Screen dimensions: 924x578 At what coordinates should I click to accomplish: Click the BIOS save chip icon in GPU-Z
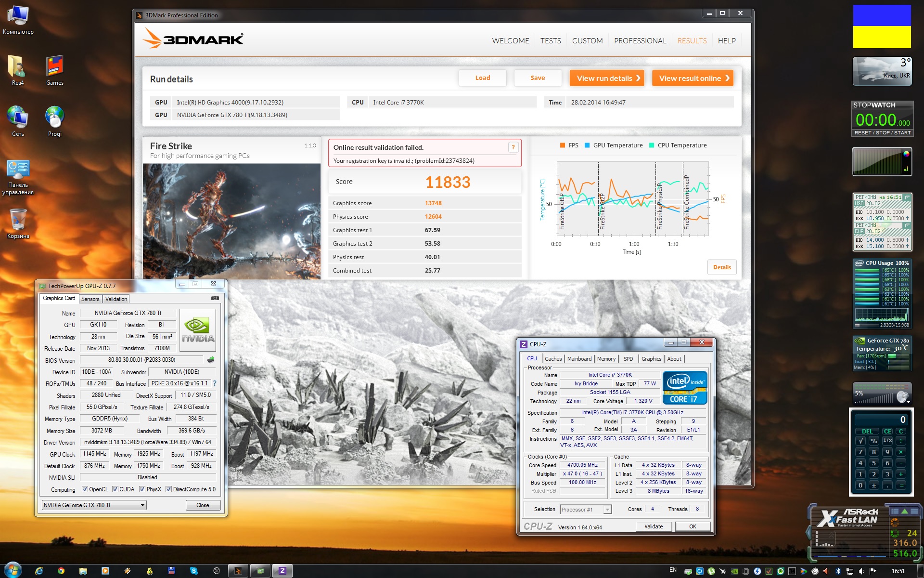coord(210,359)
